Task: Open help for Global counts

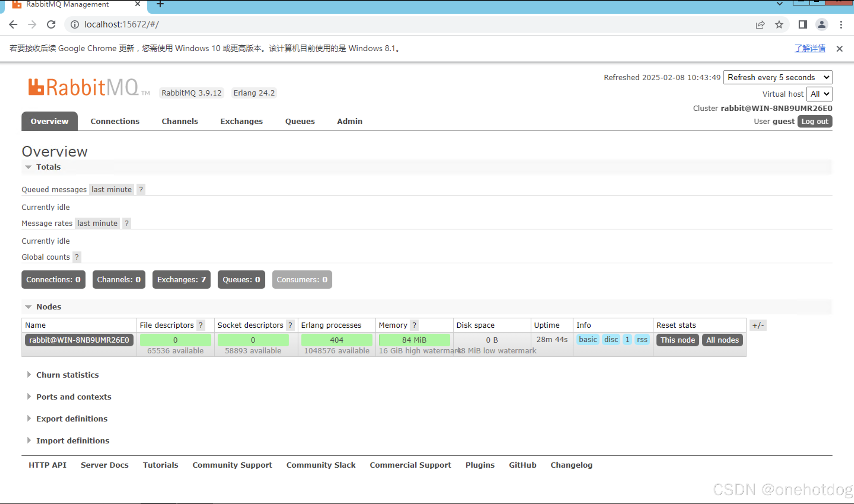Action: pos(77,257)
